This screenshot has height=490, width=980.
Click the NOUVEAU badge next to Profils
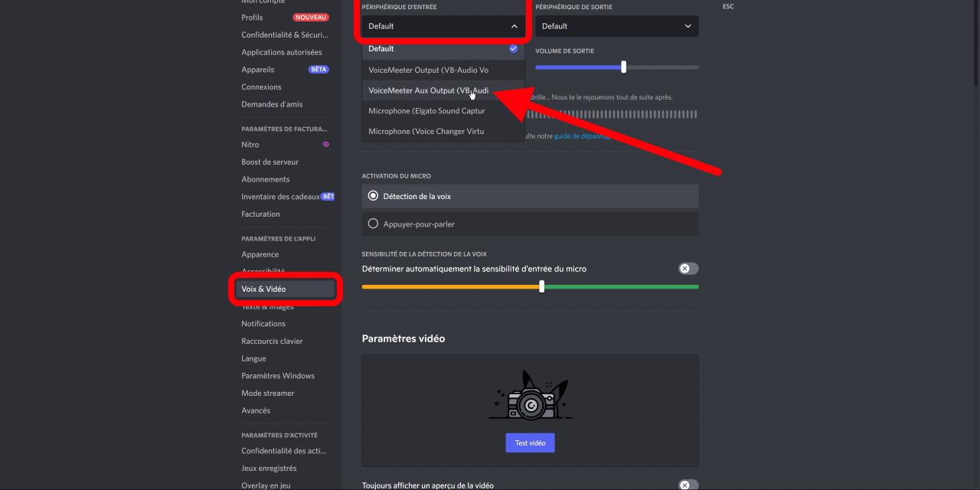[x=311, y=18]
